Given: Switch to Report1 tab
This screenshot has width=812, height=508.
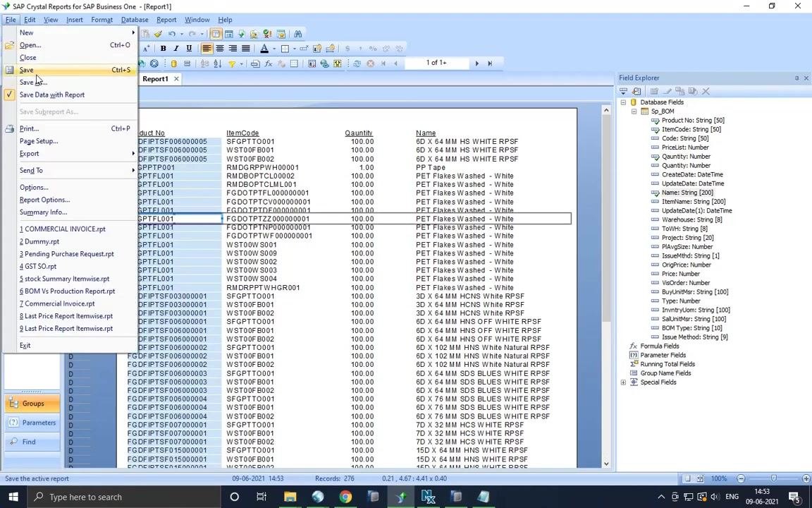Looking at the screenshot, I should pyautogui.click(x=155, y=79).
